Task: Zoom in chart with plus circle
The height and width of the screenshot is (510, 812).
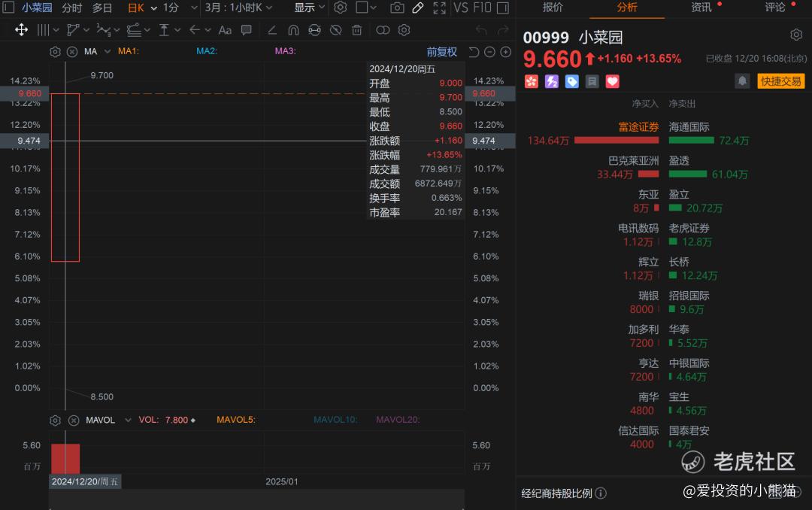Action: click(x=506, y=52)
